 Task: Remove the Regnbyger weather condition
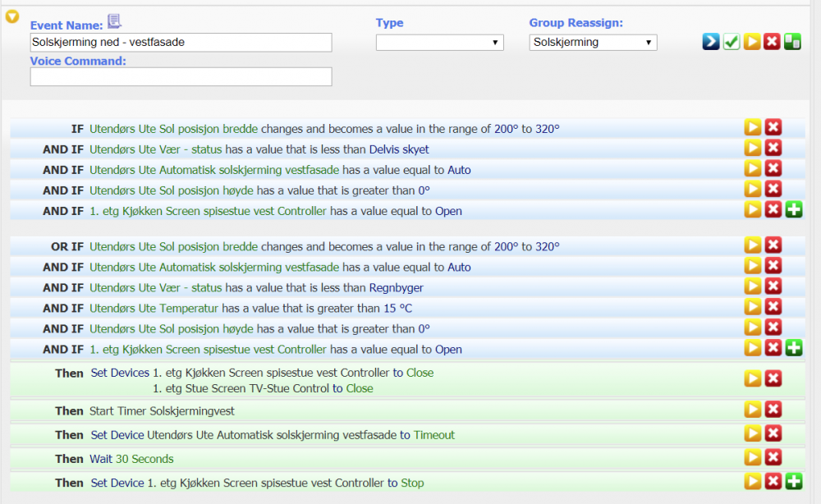pyautogui.click(x=773, y=286)
